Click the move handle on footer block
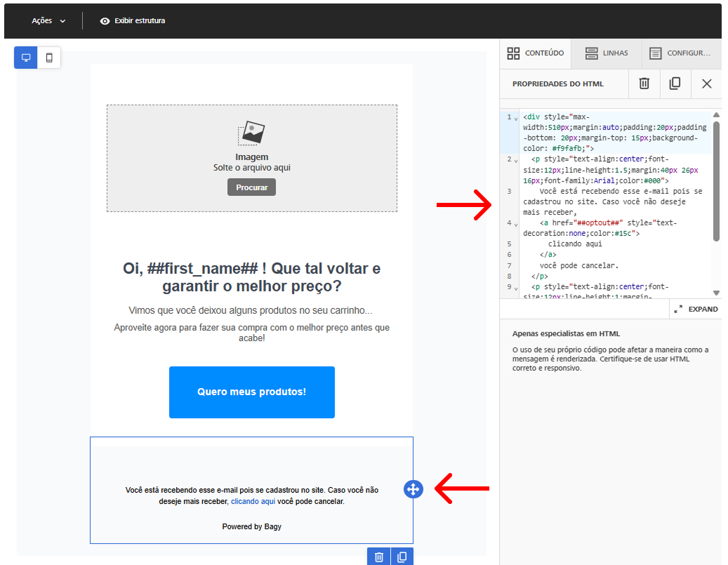 (x=413, y=489)
